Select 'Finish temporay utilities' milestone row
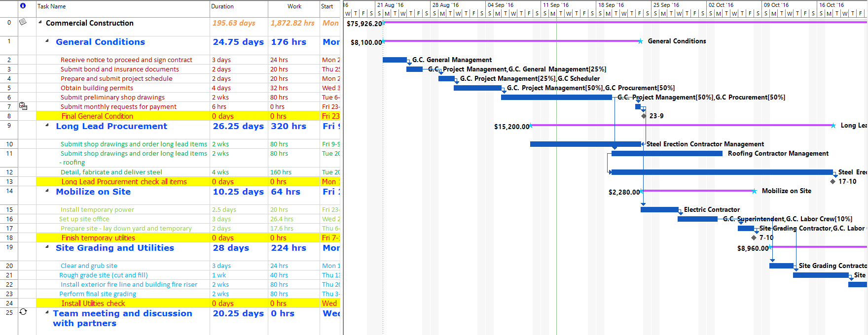 point(98,238)
